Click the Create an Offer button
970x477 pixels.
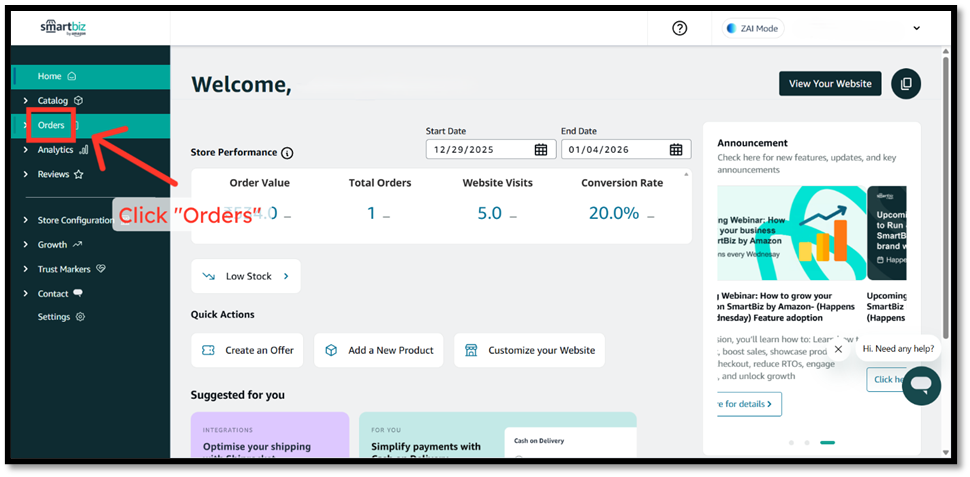248,350
